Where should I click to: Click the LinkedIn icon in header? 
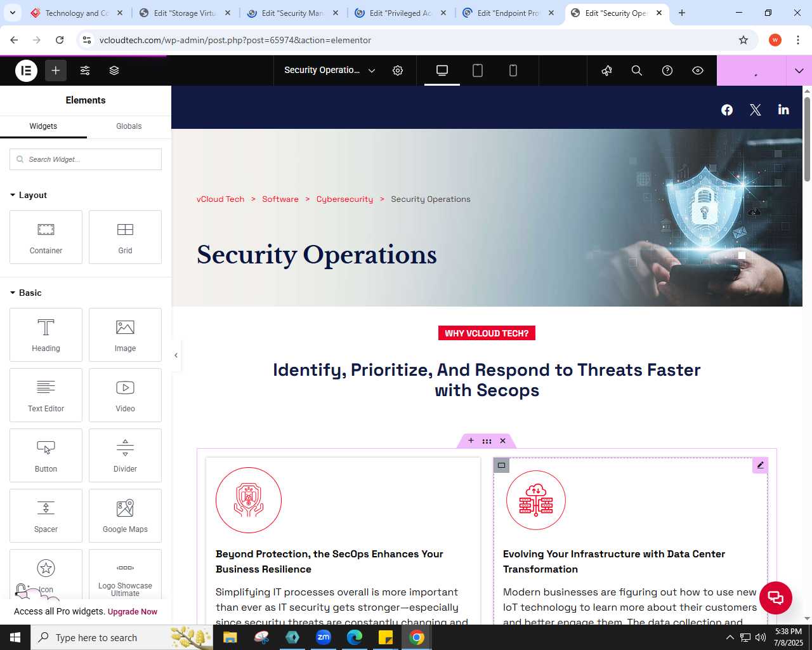pyautogui.click(x=784, y=110)
